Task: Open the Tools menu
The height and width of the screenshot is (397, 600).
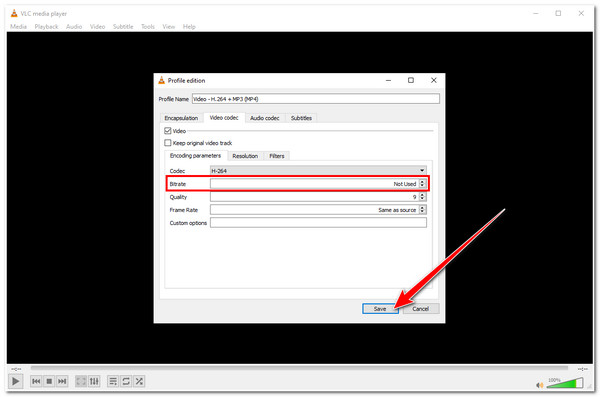Action: pyautogui.click(x=148, y=26)
